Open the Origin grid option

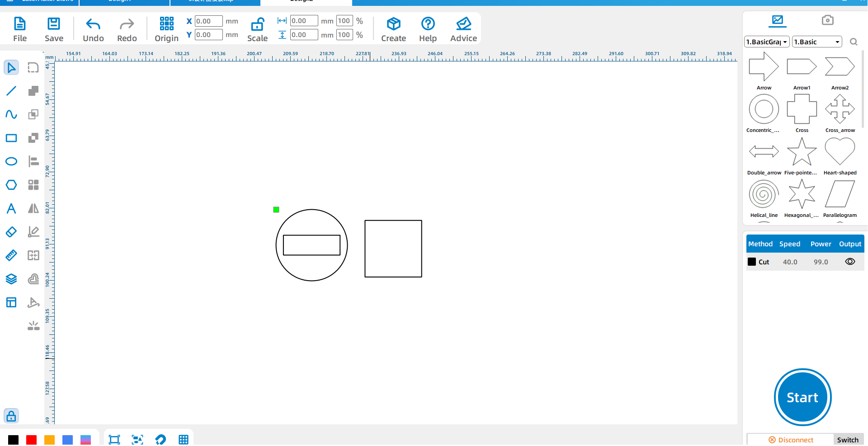click(166, 23)
